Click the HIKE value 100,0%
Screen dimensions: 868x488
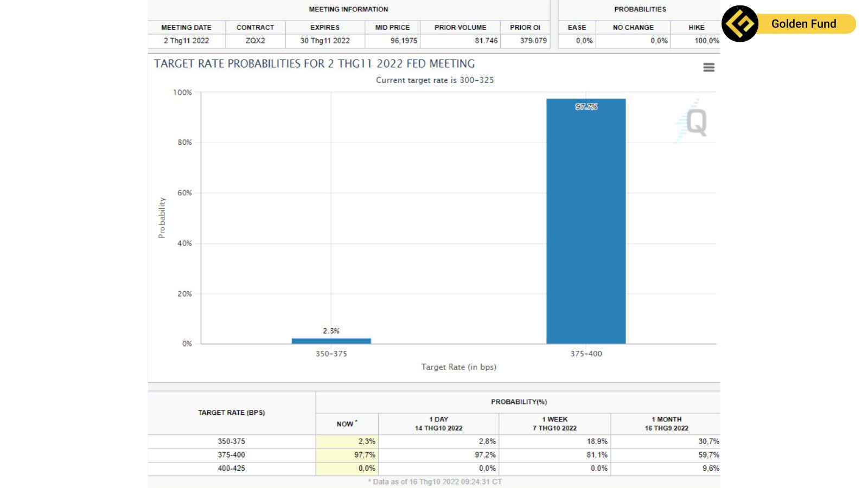point(707,41)
